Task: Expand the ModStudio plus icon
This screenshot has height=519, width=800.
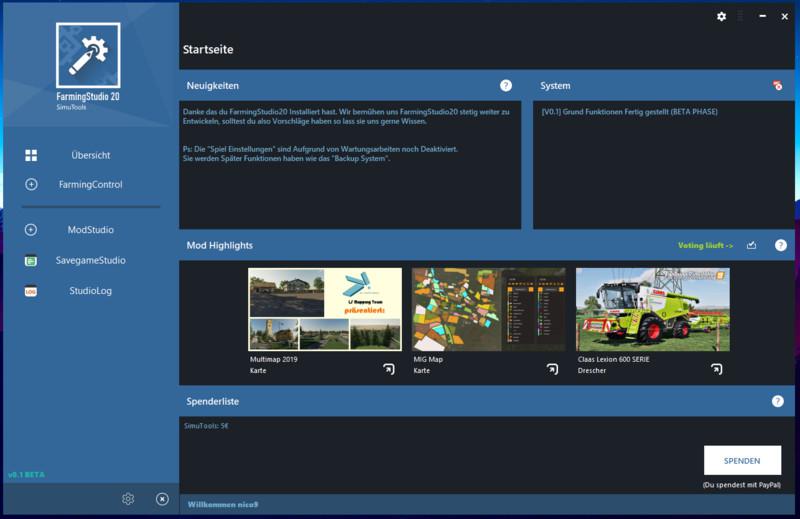Action: [31, 230]
